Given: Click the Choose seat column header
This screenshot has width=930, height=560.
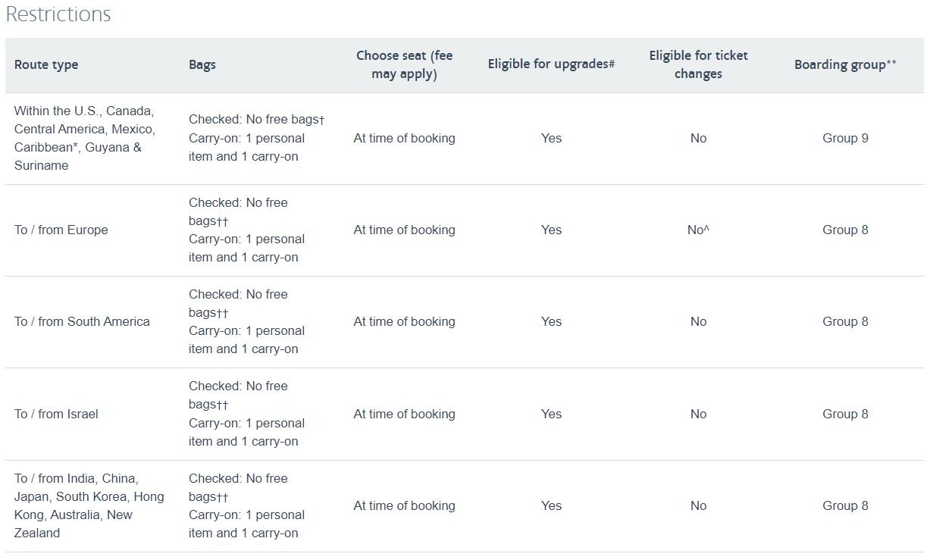Looking at the screenshot, I should [x=404, y=65].
